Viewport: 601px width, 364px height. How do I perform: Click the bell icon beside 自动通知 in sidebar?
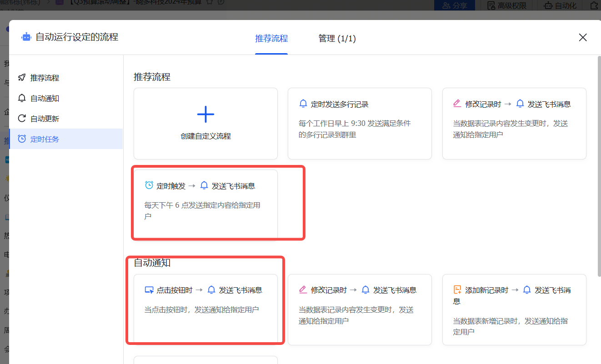22,98
